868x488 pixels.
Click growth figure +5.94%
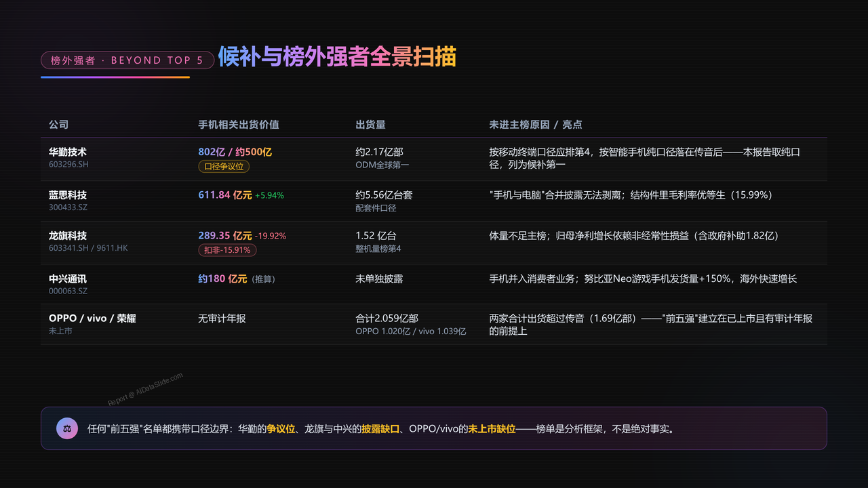[x=269, y=195]
